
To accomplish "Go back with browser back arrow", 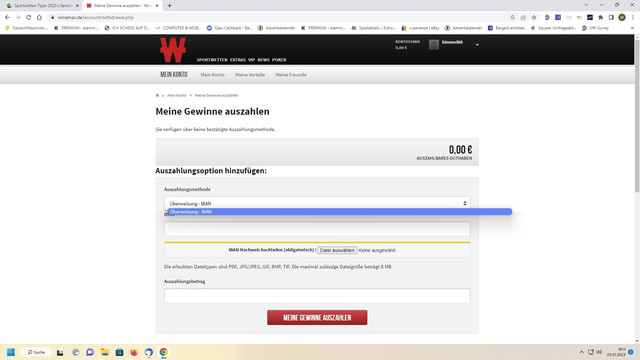I will pyautogui.click(x=7, y=18).
